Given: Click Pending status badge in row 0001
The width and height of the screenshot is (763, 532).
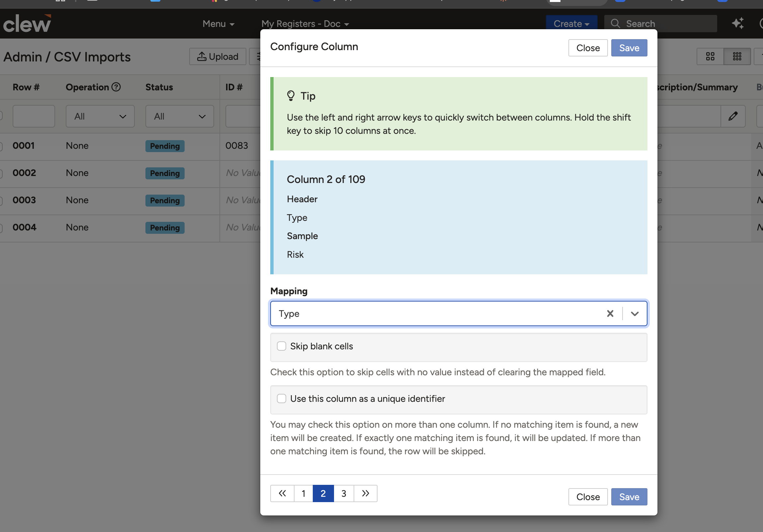Looking at the screenshot, I should 165,146.
